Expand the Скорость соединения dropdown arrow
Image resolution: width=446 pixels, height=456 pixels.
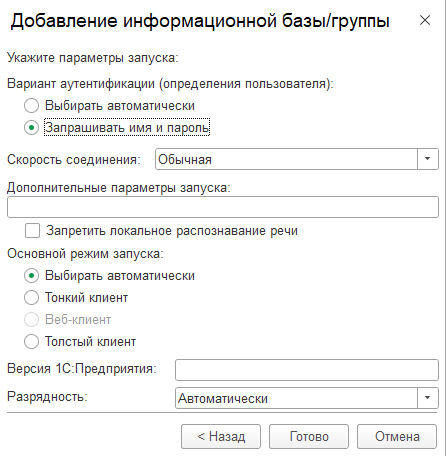click(428, 159)
